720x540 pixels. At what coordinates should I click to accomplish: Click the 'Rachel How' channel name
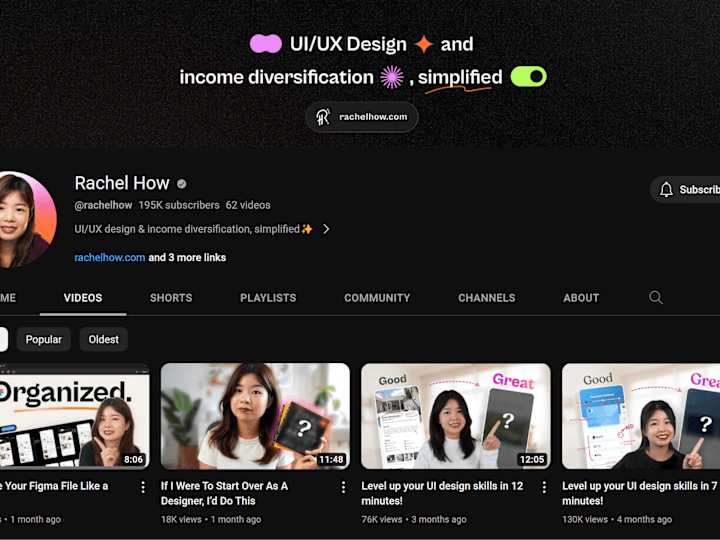122,183
